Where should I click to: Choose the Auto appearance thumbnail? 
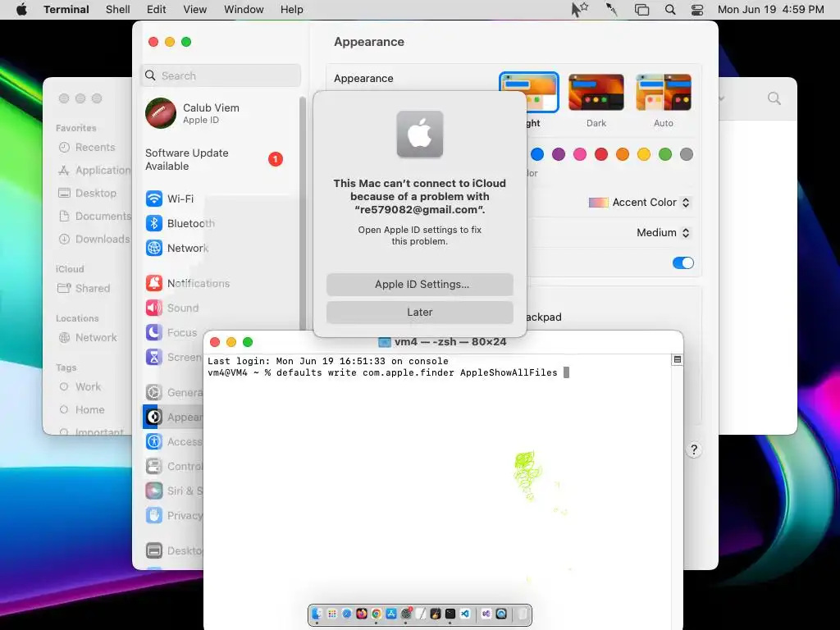[663, 92]
